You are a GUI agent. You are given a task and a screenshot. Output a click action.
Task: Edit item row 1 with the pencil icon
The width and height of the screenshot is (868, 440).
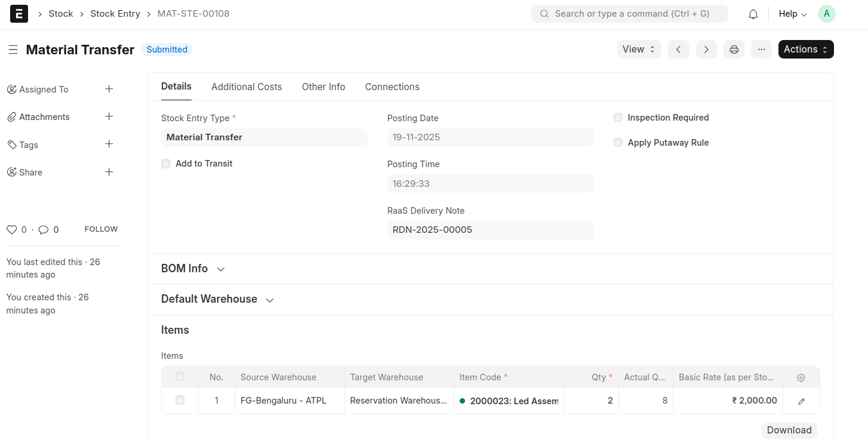coord(801,400)
